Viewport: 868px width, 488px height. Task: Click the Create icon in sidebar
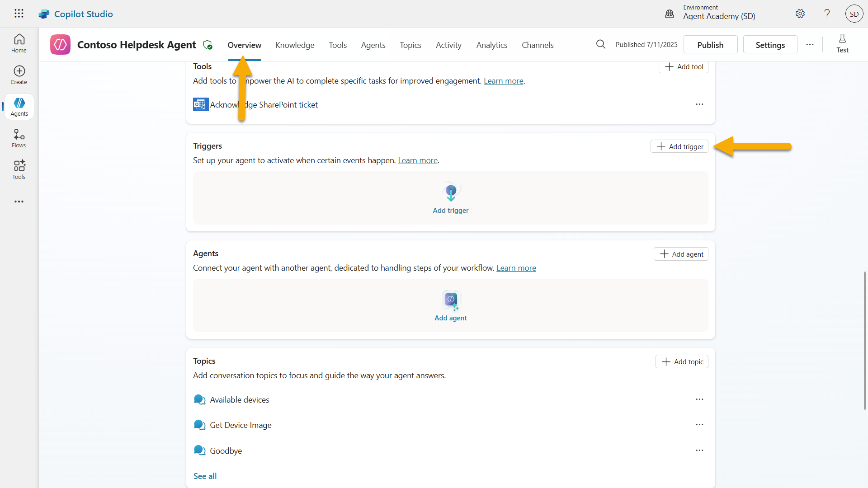click(x=19, y=75)
